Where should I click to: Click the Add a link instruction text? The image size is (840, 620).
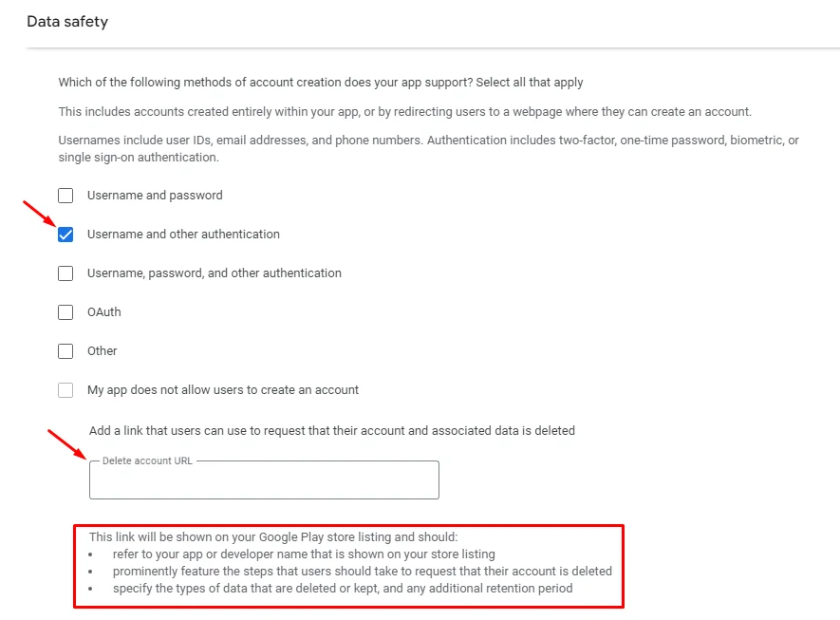[332, 431]
